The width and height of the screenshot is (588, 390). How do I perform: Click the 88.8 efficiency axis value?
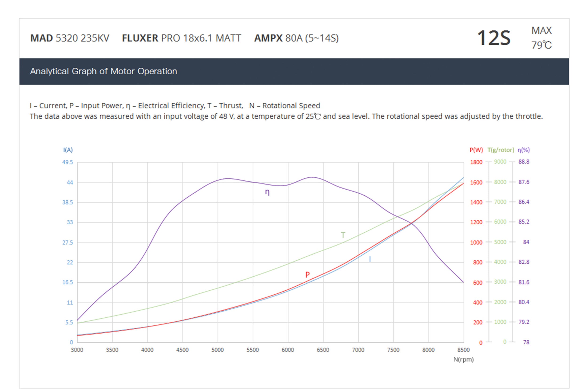pyautogui.click(x=524, y=162)
